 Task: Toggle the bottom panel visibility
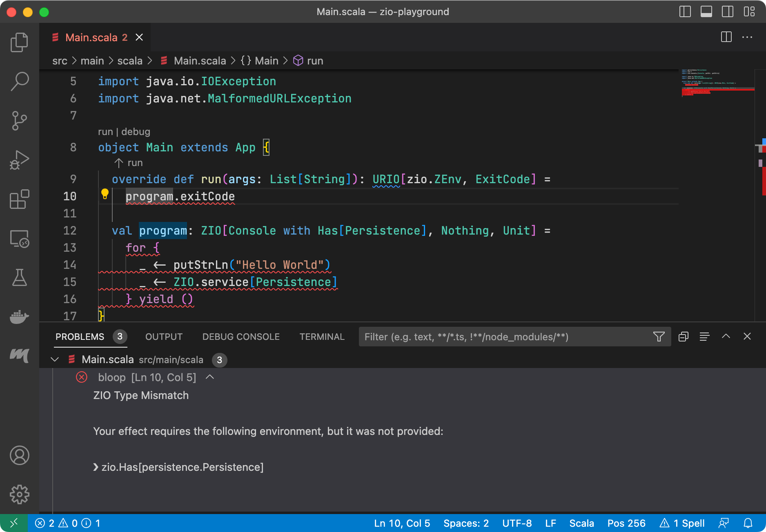click(706, 12)
